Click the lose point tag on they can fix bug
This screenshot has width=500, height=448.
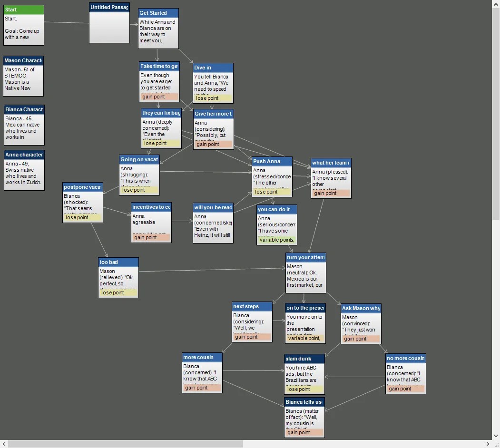(161, 143)
